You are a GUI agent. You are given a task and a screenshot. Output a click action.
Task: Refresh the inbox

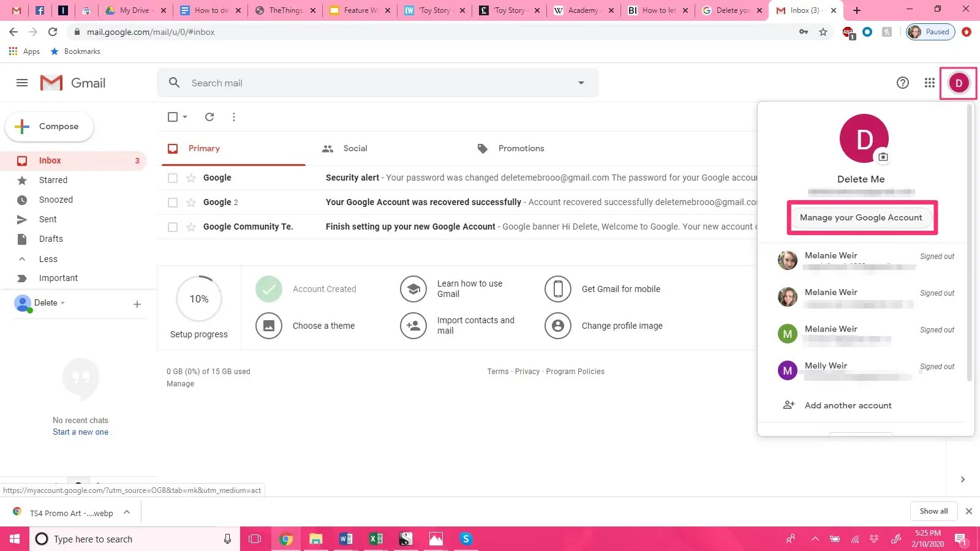(x=209, y=116)
